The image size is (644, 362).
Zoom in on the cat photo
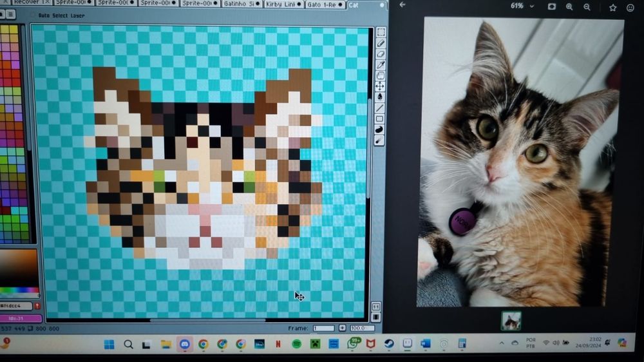pos(569,6)
